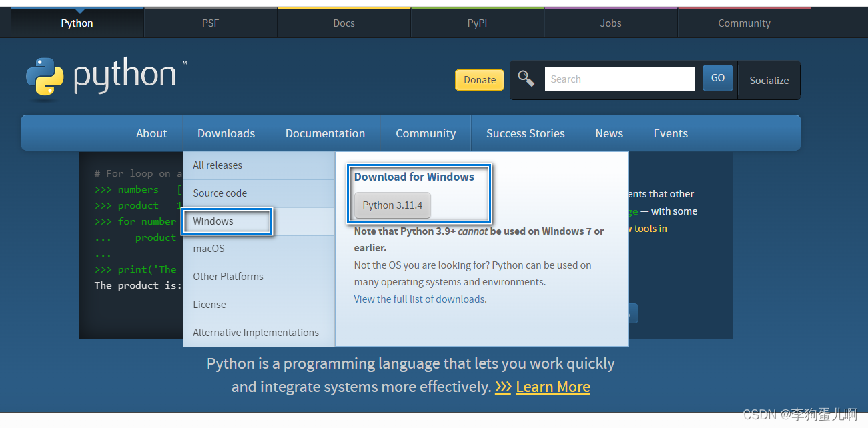Select License menu entry
The image size is (868, 428).
point(259,305)
